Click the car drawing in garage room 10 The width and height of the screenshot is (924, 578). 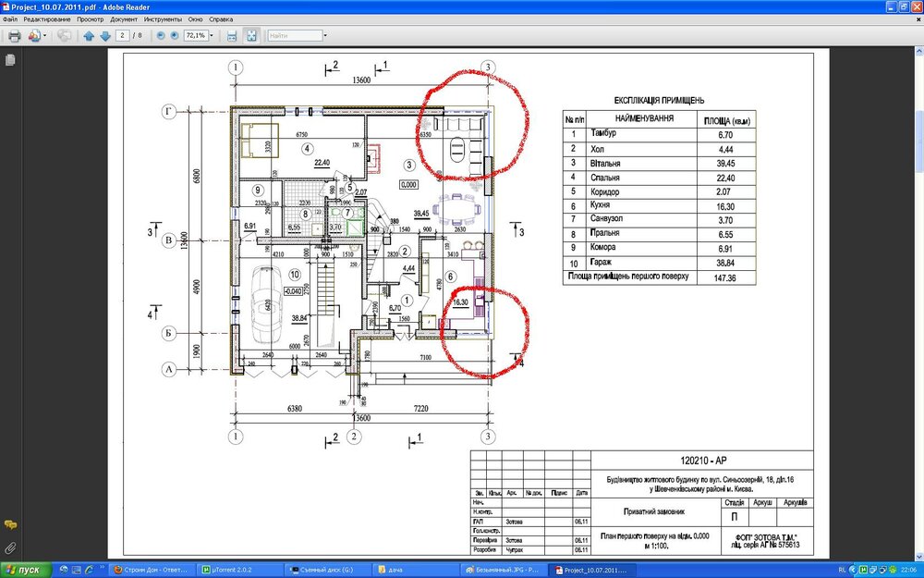tap(266, 304)
